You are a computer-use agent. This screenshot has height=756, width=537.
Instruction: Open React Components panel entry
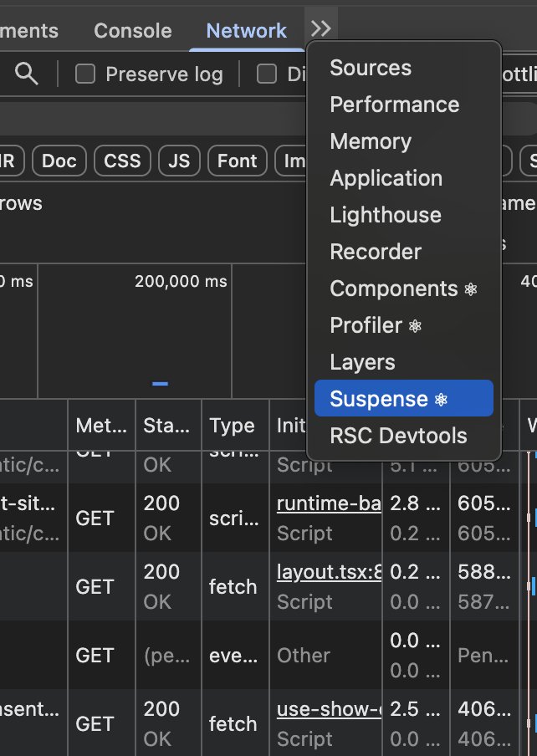(404, 289)
